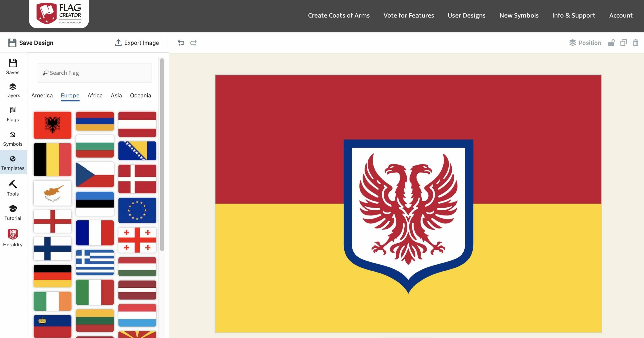The image size is (644, 338).
Task: Select the Cyprus flag template
Action: pos(53,193)
